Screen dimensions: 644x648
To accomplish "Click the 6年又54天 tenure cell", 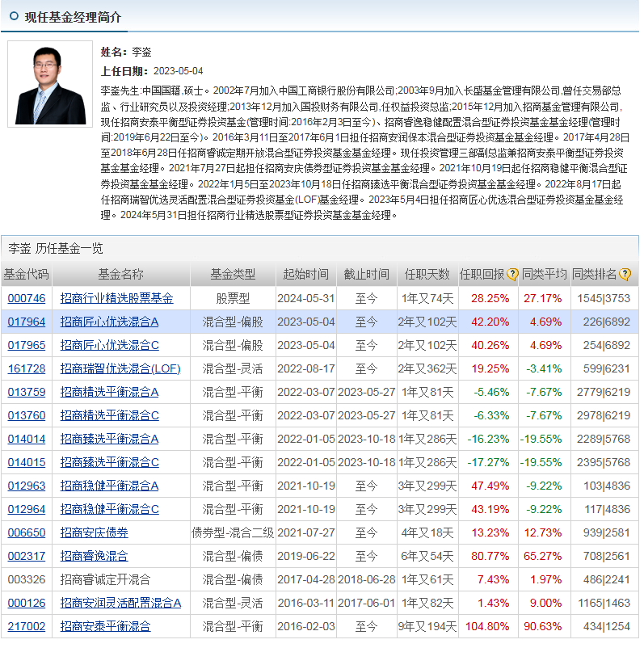I will 427,556.
